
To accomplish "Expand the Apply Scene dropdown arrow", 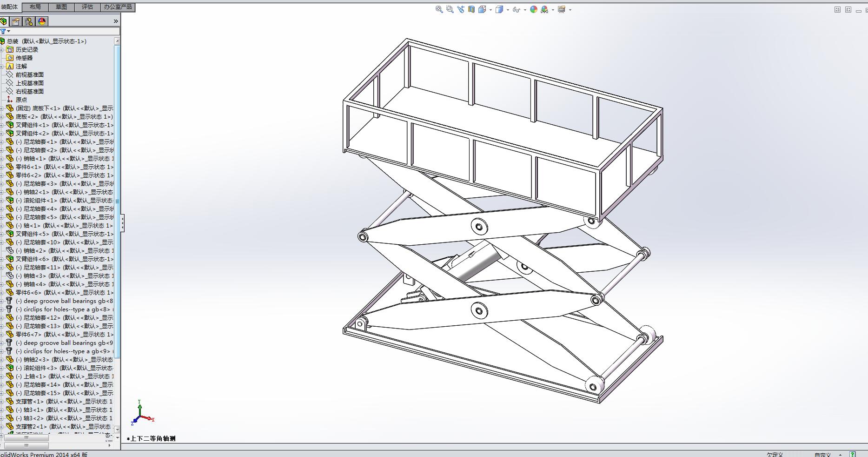I will point(553,10).
